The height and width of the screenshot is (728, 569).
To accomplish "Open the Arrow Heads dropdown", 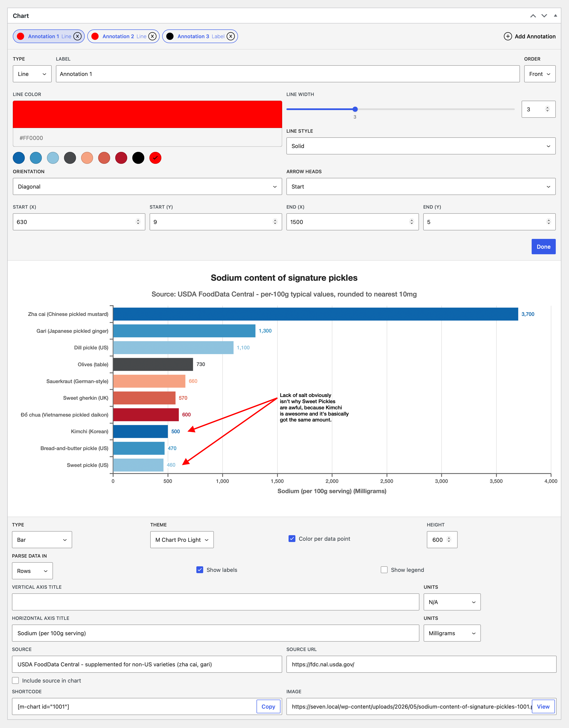I will pyautogui.click(x=421, y=186).
